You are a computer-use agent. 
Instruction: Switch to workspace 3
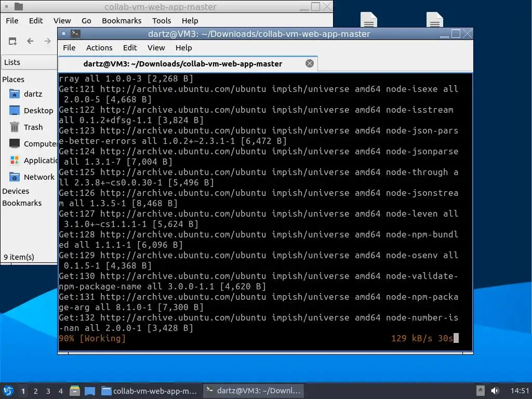[48, 391]
